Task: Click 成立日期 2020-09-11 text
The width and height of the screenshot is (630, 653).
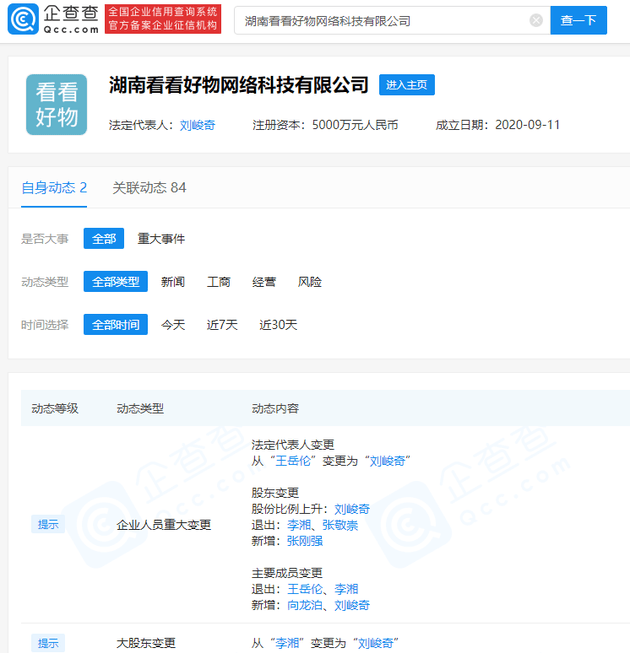Action: 498,125
